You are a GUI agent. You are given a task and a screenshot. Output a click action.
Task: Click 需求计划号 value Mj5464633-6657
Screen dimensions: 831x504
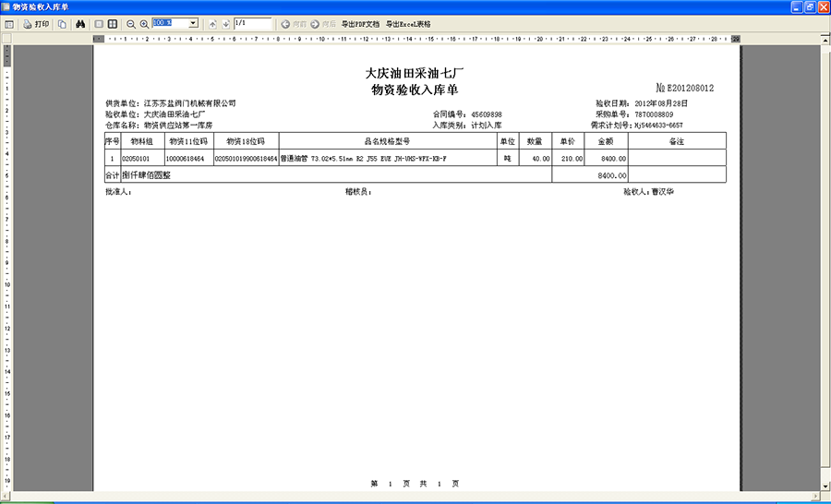tap(658, 126)
